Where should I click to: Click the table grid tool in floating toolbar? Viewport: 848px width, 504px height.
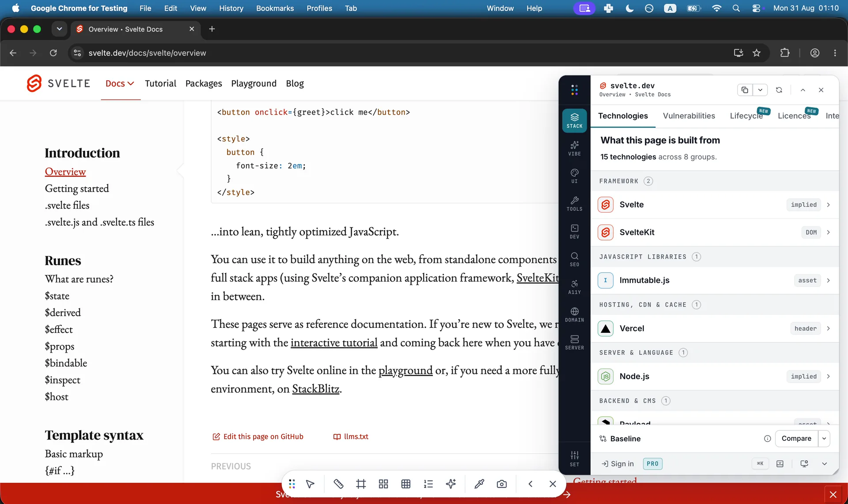(x=406, y=484)
